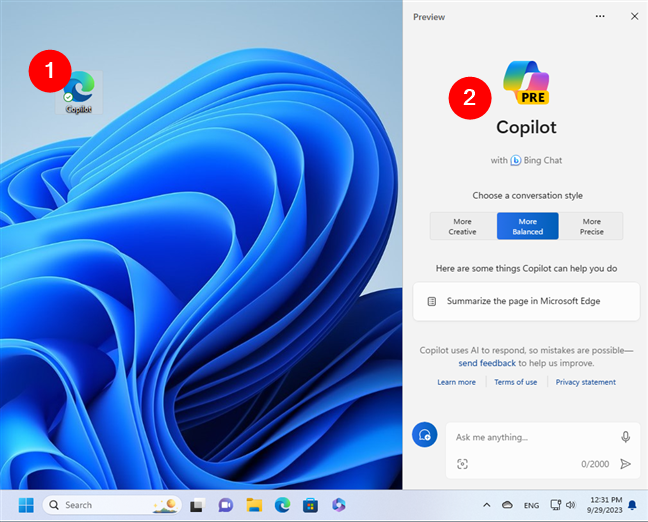648x522 pixels.
Task: Click the network display tray icon
Action: (555, 505)
